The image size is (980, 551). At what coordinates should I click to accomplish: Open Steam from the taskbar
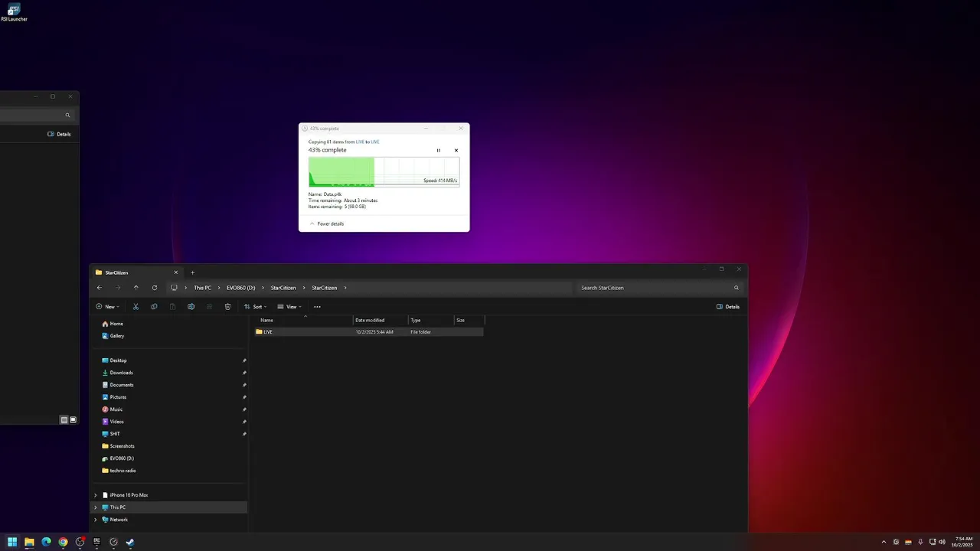pos(130,542)
